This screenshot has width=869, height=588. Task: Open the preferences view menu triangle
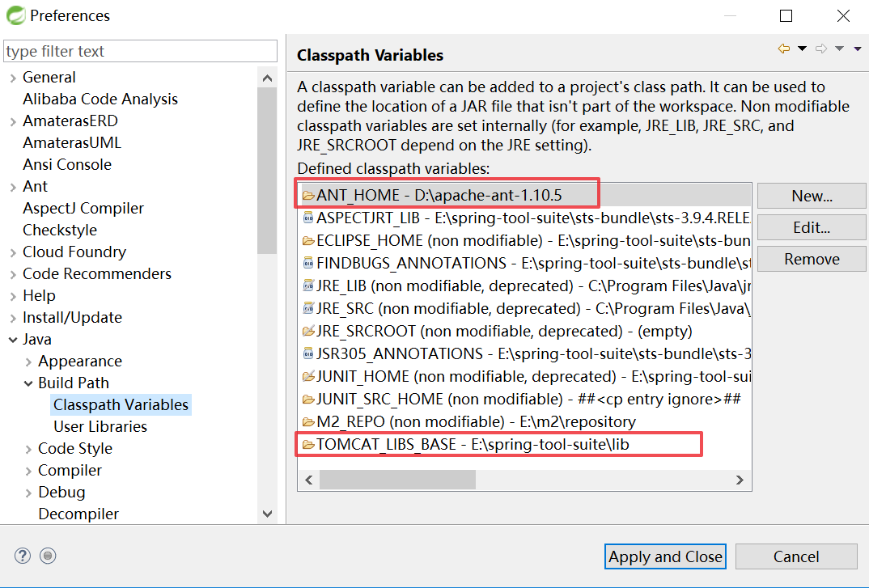click(858, 49)
